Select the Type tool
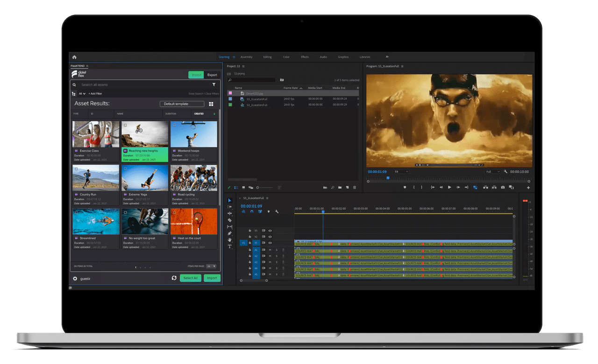The height and width of the screenshot is (364, 598). (229, 246)
